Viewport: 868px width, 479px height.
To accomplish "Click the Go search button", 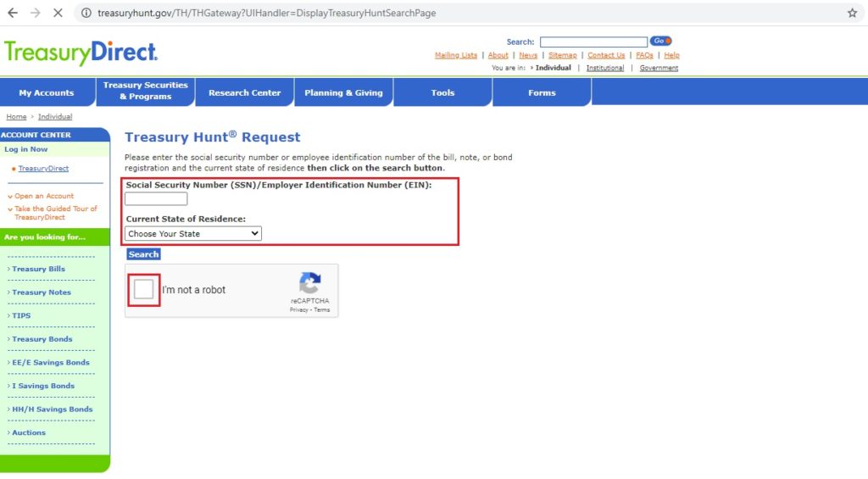I will point(660,41).
